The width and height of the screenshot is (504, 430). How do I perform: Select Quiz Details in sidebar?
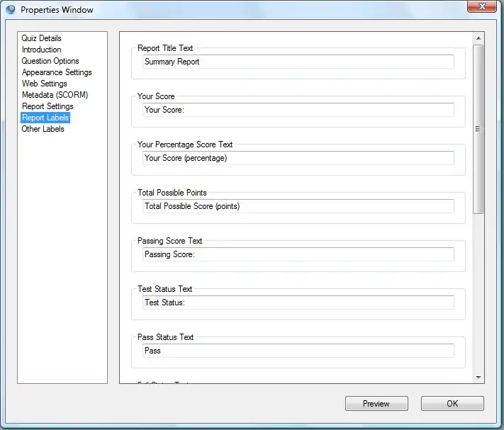point(41,38)
